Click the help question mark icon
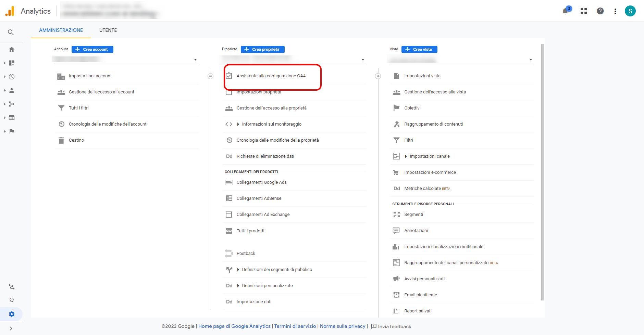The width and height of the screenshot is (644, 335). coord(600,11)
